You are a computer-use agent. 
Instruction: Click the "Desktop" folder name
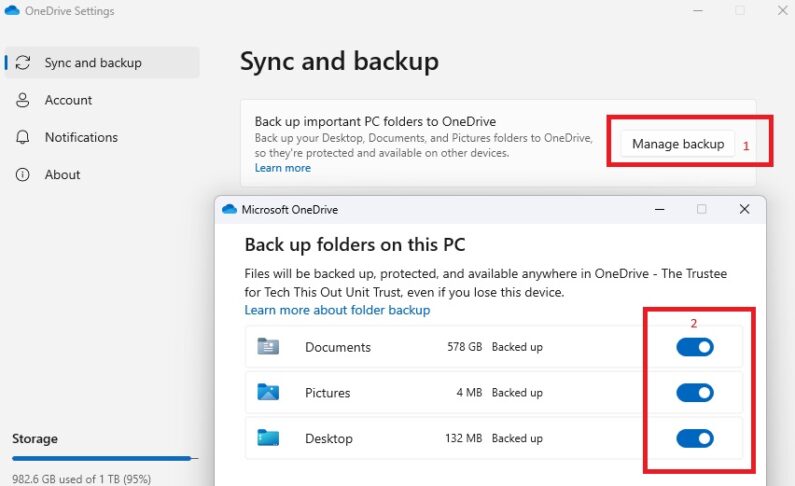[x=329, y=438]
